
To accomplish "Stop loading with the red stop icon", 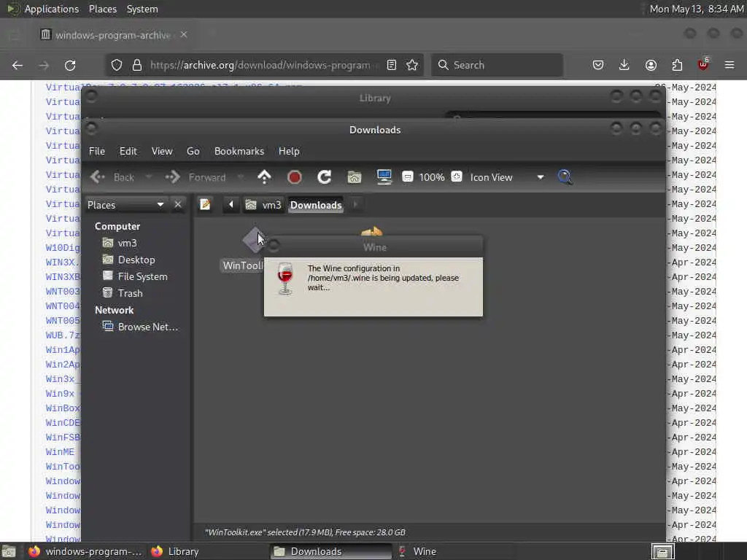I will [x=295, y=177].
